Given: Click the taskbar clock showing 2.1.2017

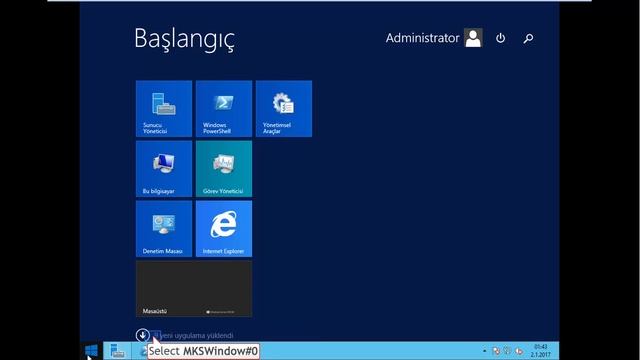Looking at the screenshot, I should coord(541,351).
